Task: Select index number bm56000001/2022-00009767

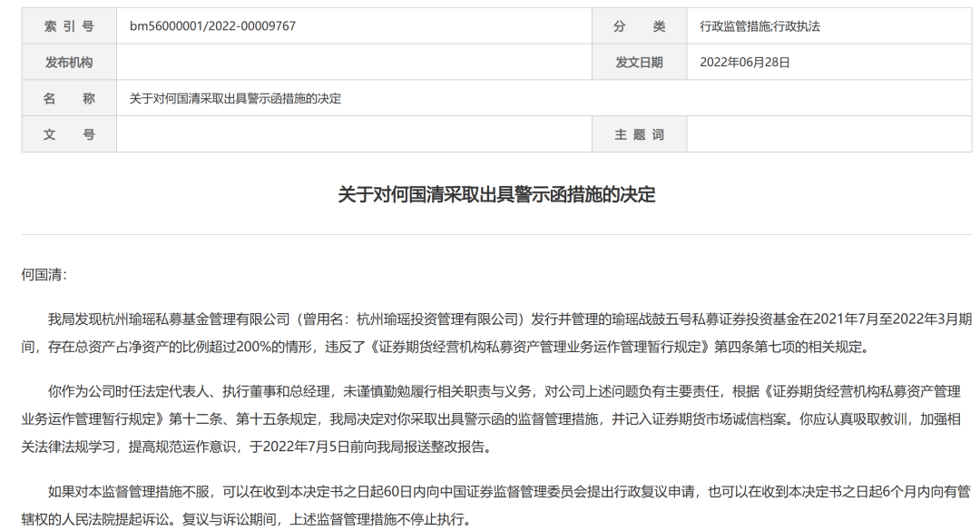Action: (x=212, y=26)
